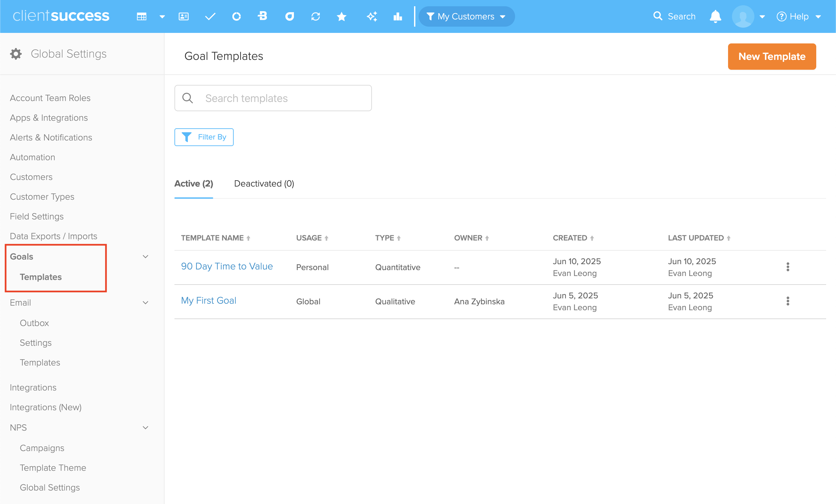Open Integrations settings
Image resolution: width=836 pixels, height=504 pixels.
(x=33, y=388)
